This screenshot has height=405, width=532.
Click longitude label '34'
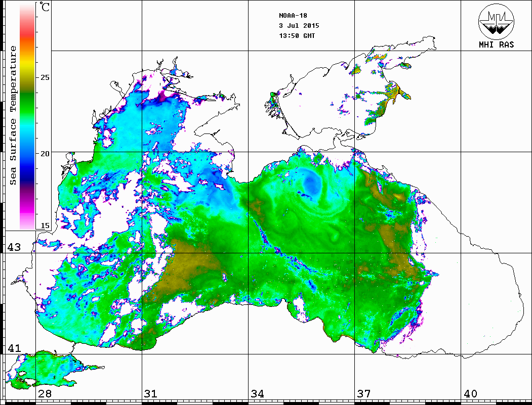pos(258,394)
